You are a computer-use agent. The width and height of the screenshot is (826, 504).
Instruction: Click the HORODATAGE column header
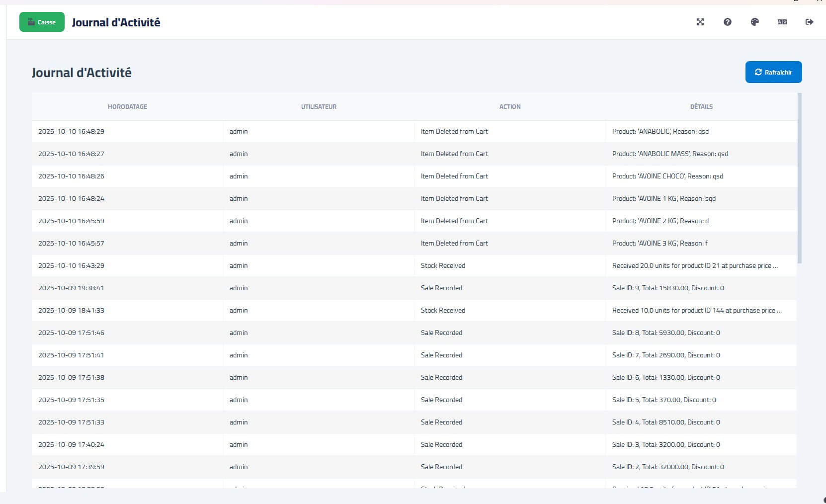pyautogui.click(x=127, y=107)
